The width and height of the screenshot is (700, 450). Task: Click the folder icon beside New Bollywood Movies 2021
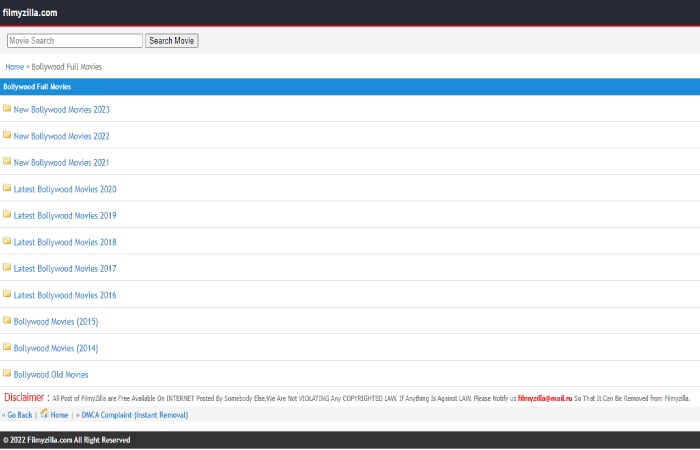click(7, 161)
